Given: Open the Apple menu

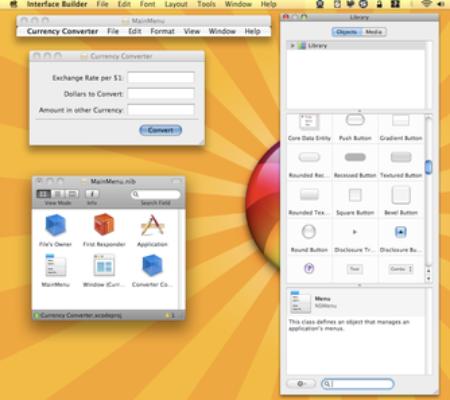Looking at the screenshot, I should 14,4.
